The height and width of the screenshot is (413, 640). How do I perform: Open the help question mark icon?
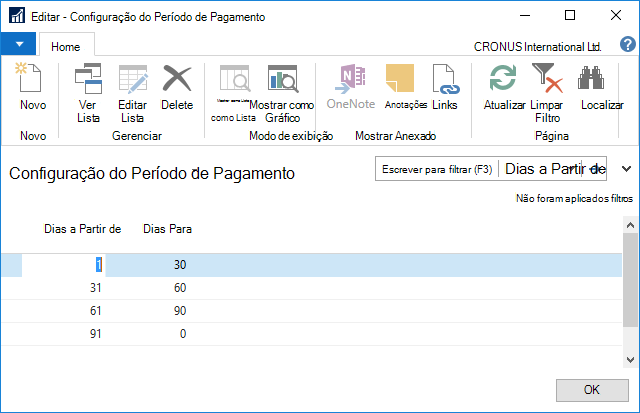coord(628,44)
